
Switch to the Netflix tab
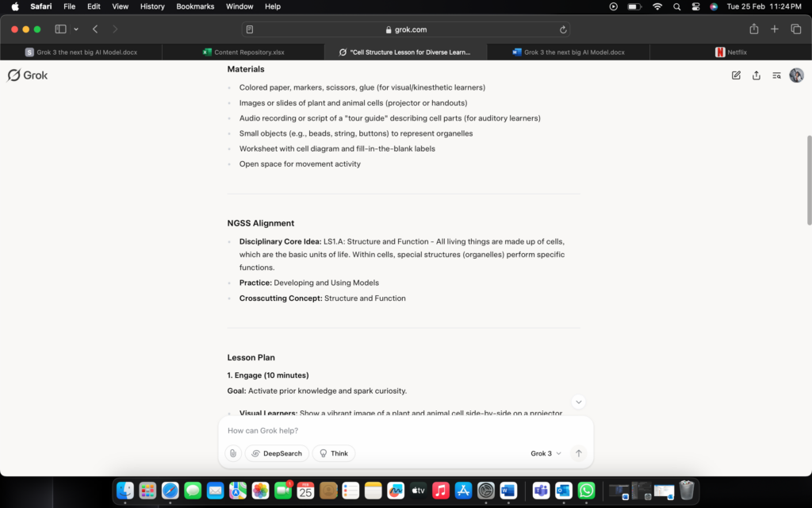730,52
